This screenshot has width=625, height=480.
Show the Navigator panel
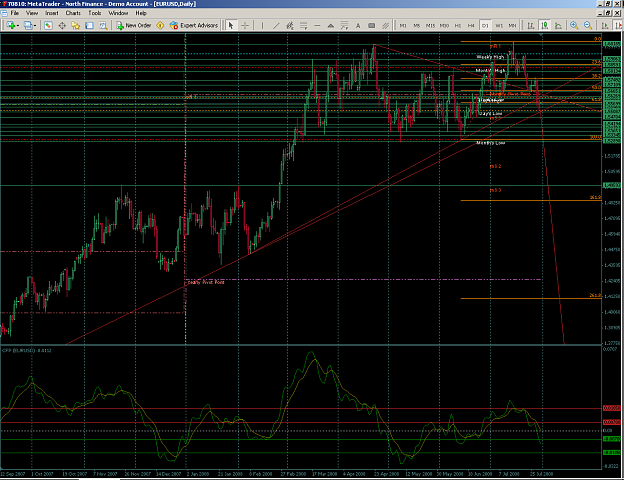point(75,26)
